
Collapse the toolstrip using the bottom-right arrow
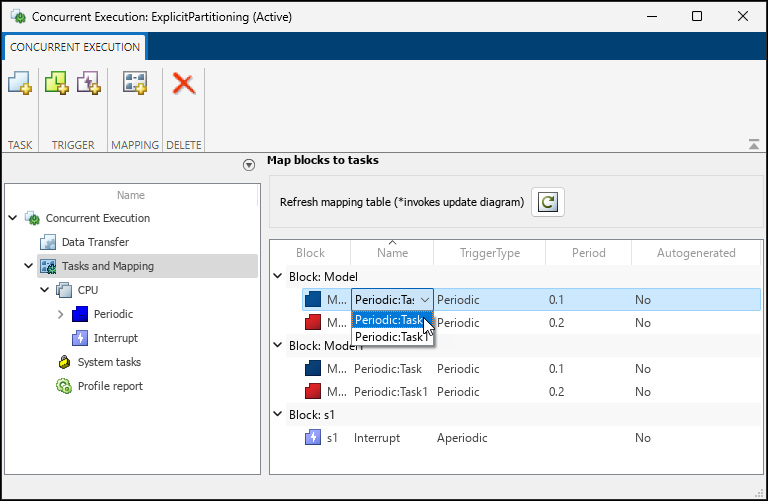(x=753, y=145)
